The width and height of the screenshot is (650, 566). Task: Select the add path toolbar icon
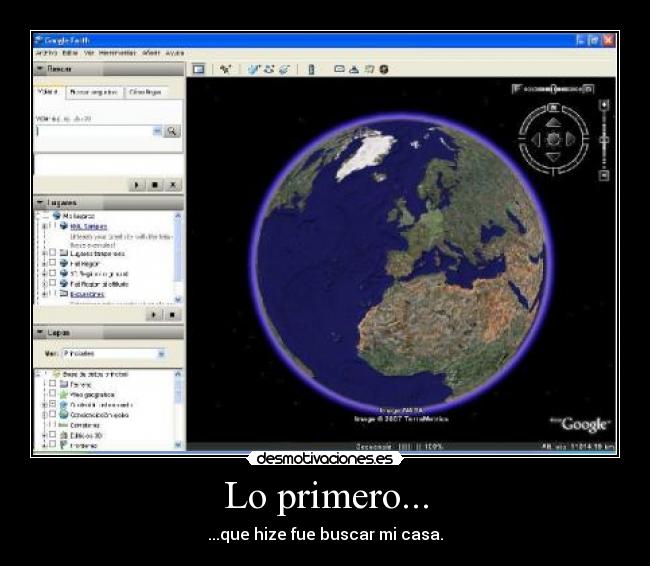pos(269,69)
